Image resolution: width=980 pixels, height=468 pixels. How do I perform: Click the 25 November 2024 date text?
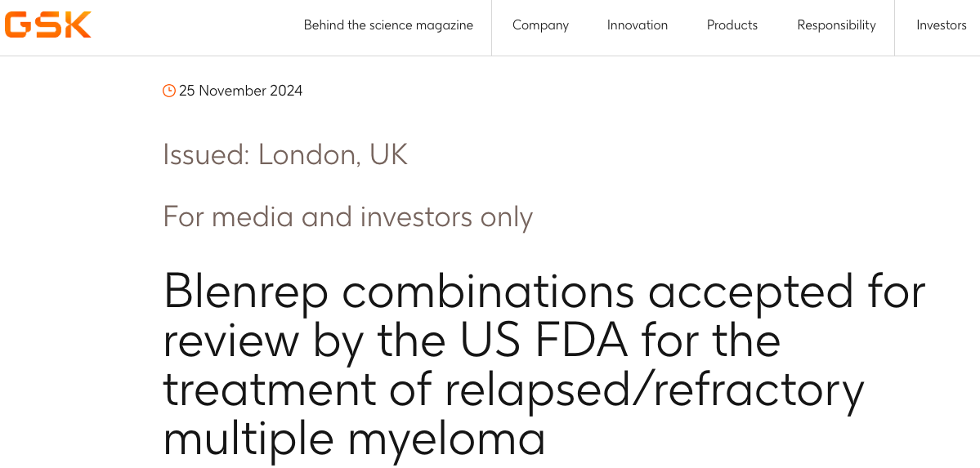tap(240, 91)
